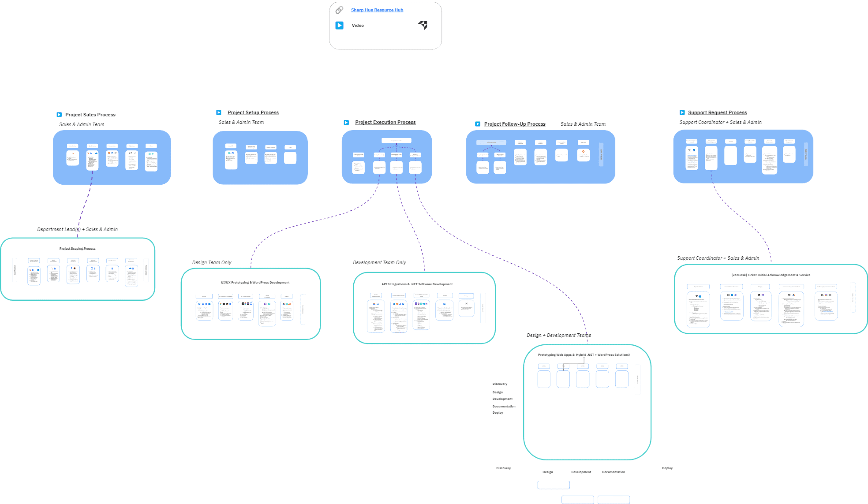
Task: Select the blue Project Setup Process diagram panel
Action: point(260,158)
